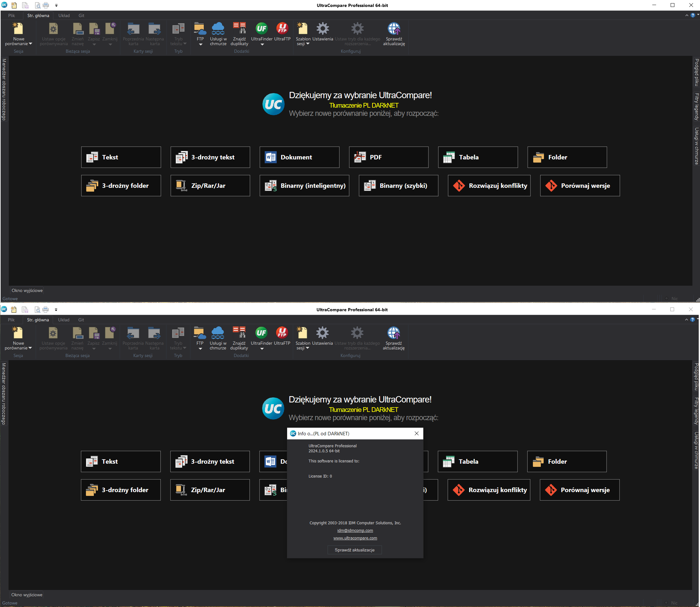Start a Binarny (inteligentny) comparison

coord(304,186)
